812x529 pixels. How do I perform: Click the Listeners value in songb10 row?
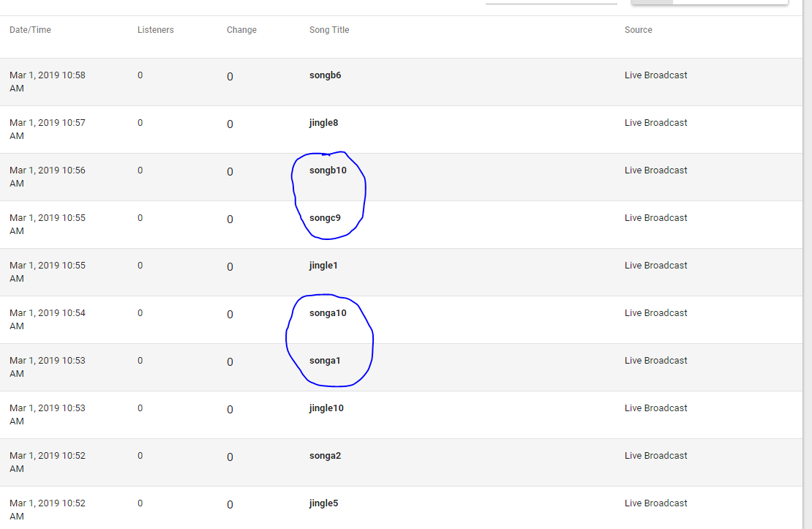point(140,170)
